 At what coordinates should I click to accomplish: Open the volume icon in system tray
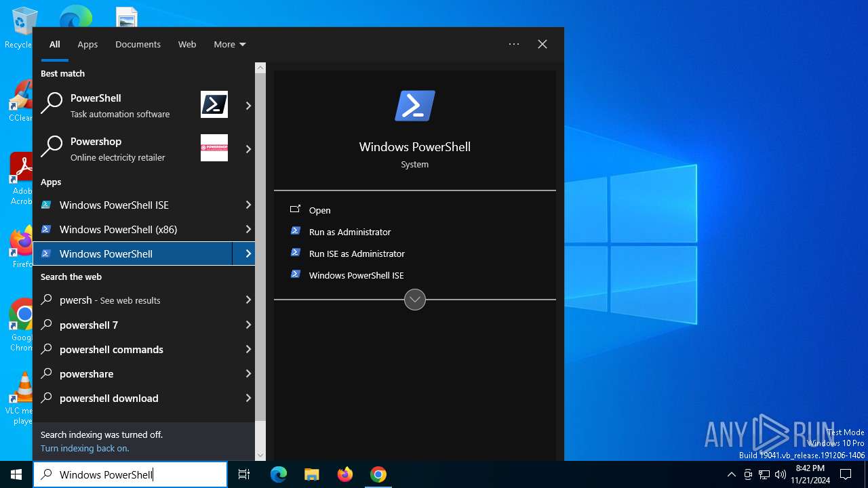tap(781, 474)
